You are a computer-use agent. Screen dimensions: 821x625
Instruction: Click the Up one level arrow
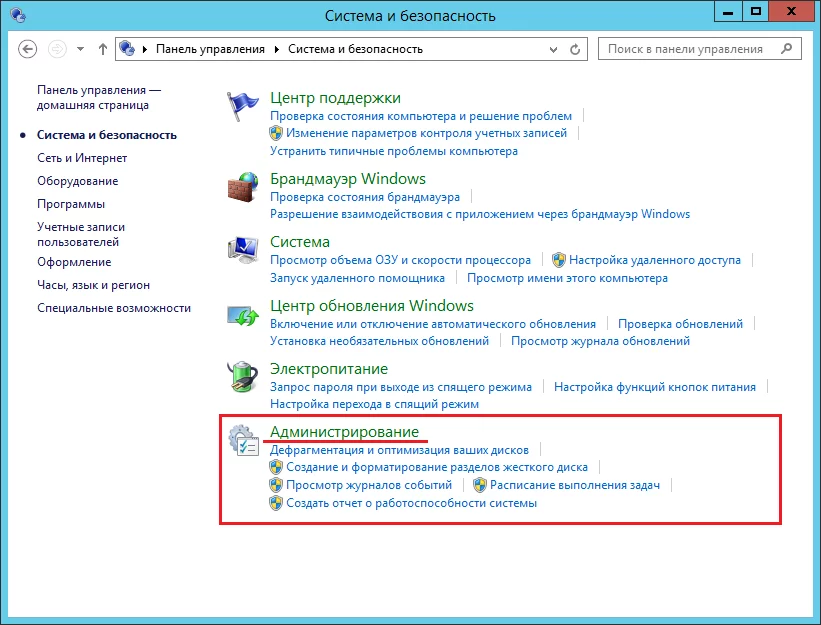(103, 49)
